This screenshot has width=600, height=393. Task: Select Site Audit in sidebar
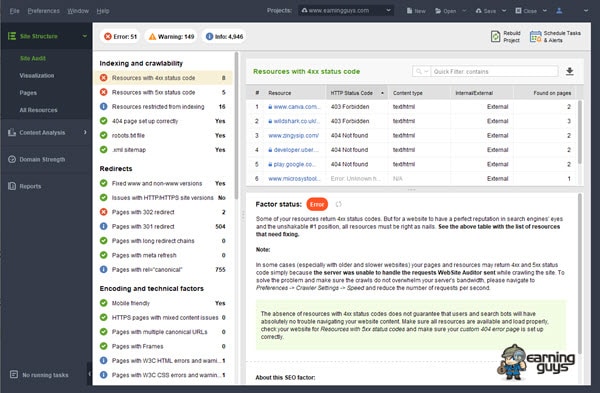tap(33, 58)
